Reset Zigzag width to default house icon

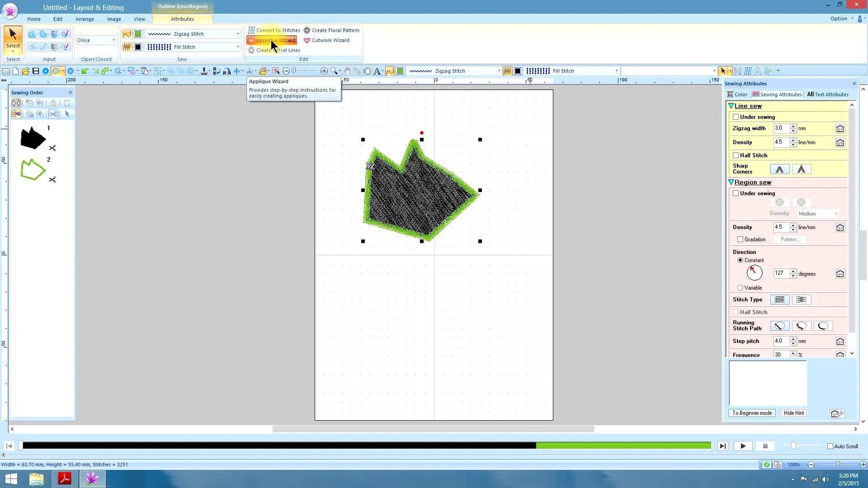[x=840, y=129]
